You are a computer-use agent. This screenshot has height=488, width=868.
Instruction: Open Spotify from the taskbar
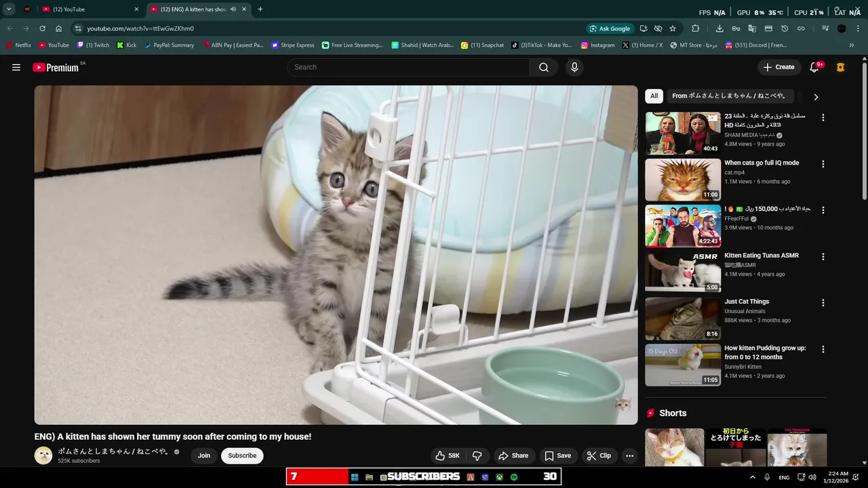click(x=514, y=477)
